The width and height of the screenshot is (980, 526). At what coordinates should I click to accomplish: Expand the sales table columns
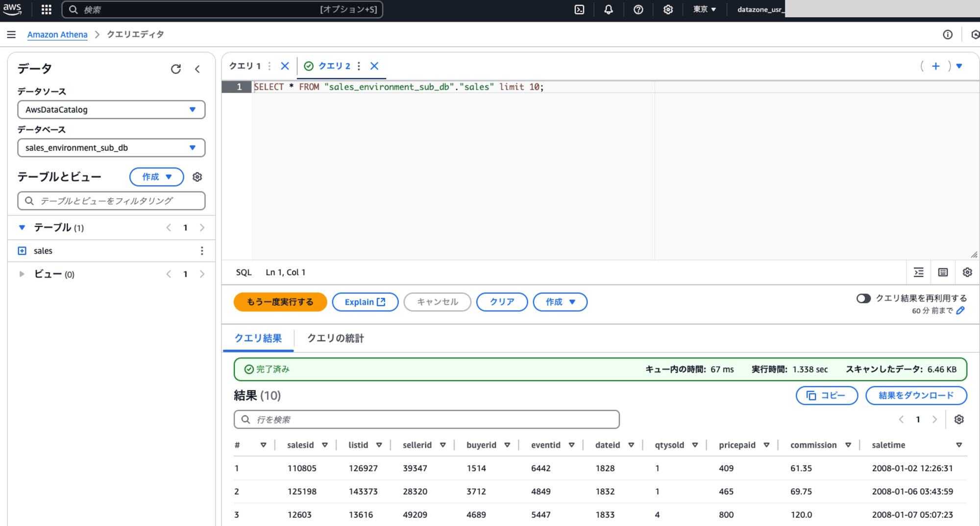click(22, 251)
